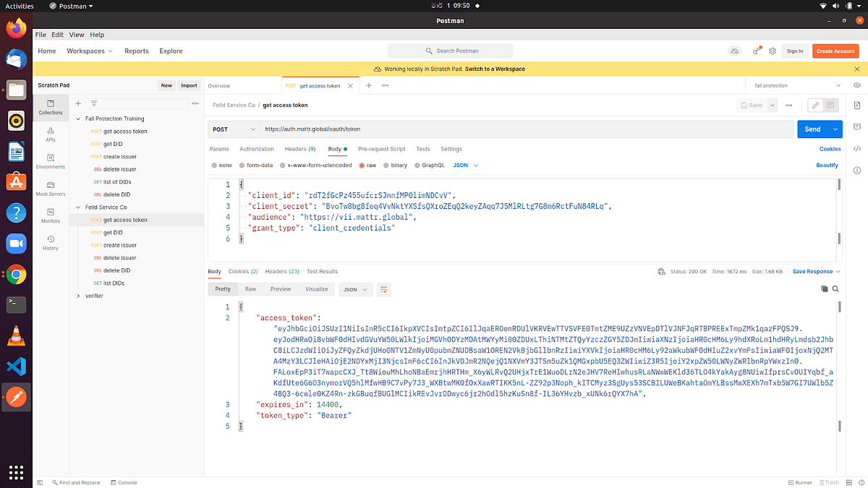Click the Switch to a Workspace link
Image resolution: width=868 pixels, height=488 pixels.
click(495, 69)
